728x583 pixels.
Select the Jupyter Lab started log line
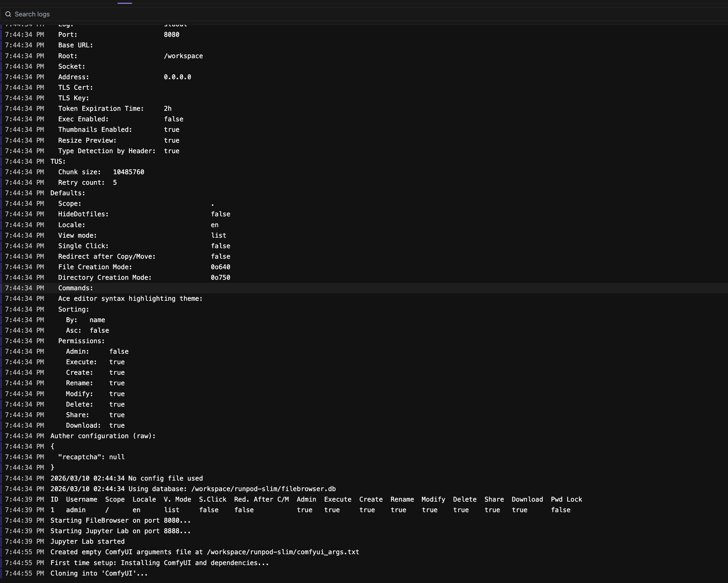[x=88, y=541]
